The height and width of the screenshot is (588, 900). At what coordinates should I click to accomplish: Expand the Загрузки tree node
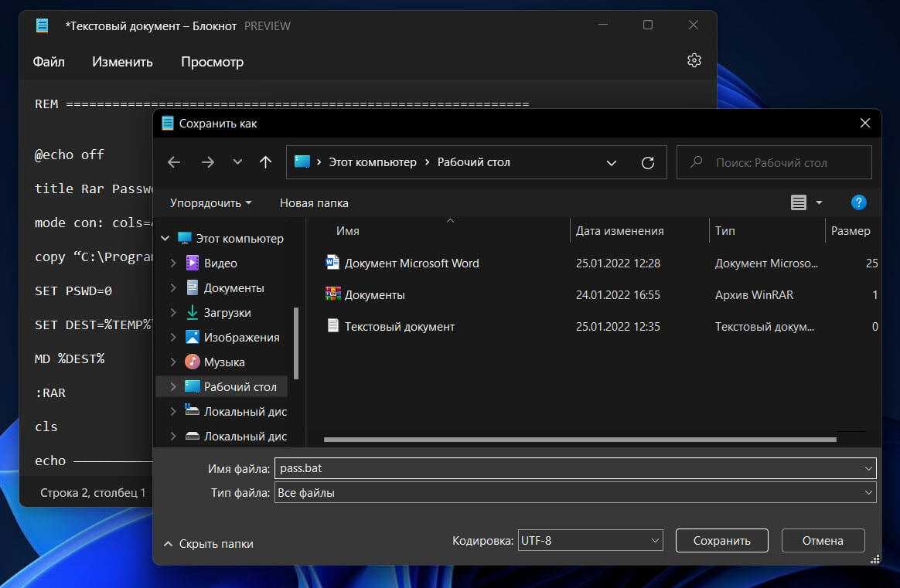172,312
